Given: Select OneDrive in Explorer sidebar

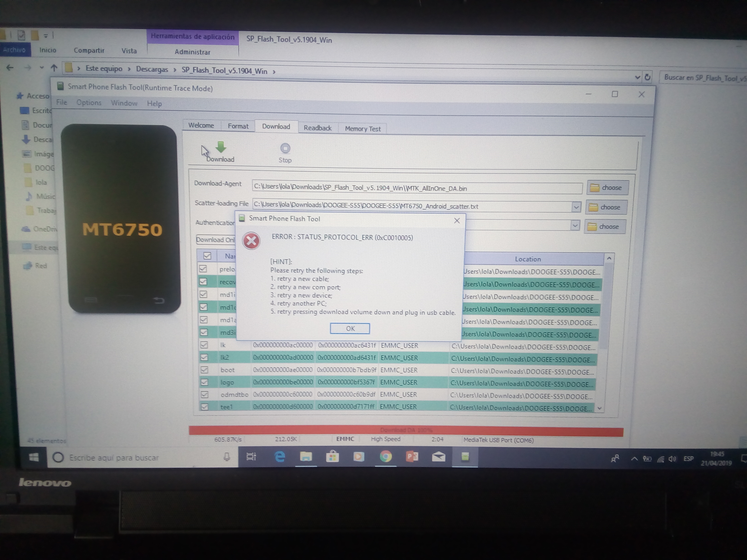Looking at the screenshot, I should (39, 229).
